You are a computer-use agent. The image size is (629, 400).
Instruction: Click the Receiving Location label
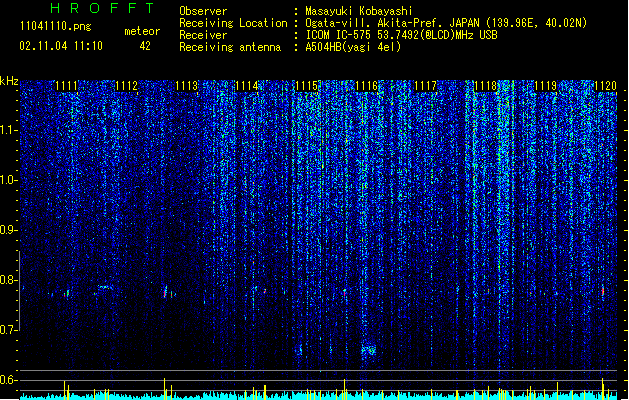tap(233, 23)
